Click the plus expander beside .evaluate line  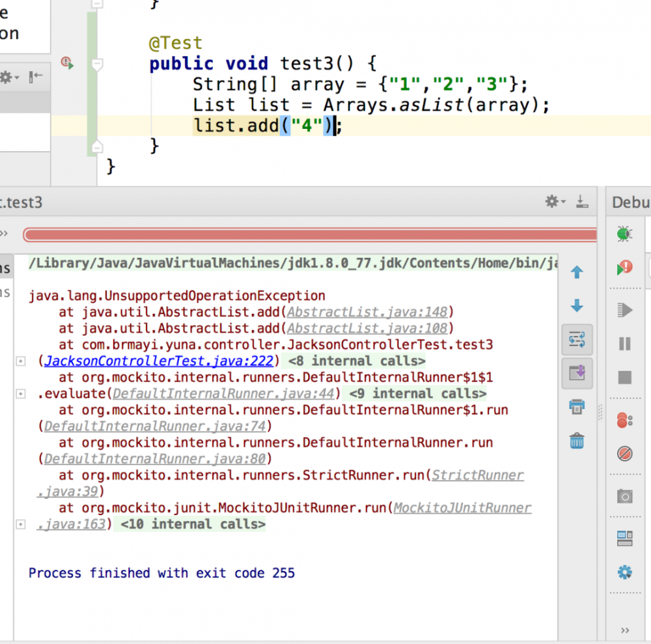(x=20, y=393)
